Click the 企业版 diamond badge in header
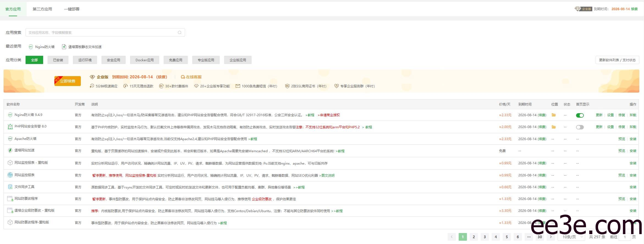This screenshot has height=244, width=644. pos(583,9)
